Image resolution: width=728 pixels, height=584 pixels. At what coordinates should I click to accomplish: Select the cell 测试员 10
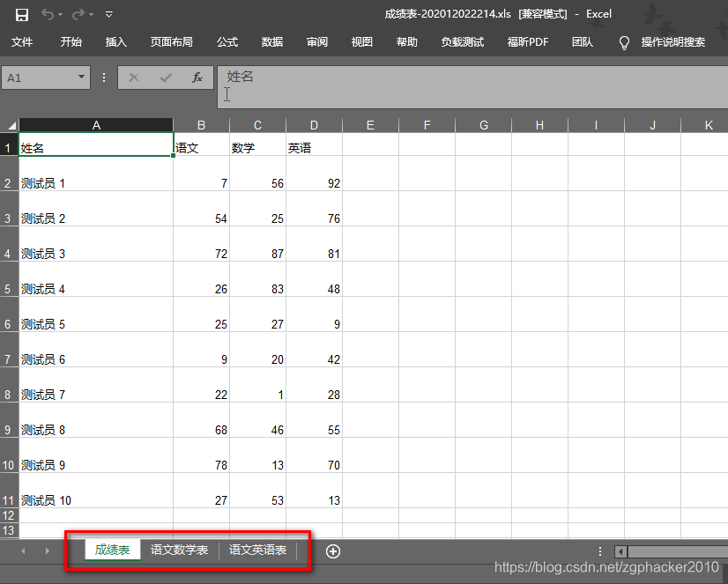click(96, 491)
